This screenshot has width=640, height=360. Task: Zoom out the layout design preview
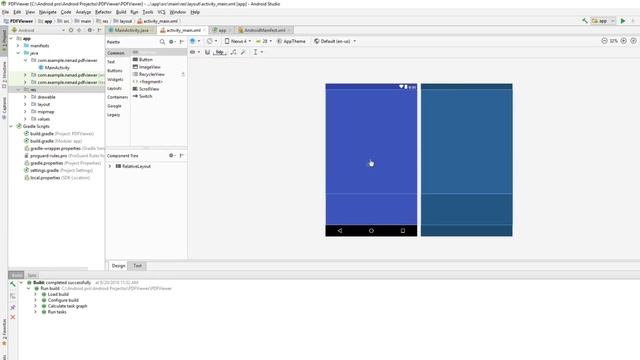(x=604, y=41)
